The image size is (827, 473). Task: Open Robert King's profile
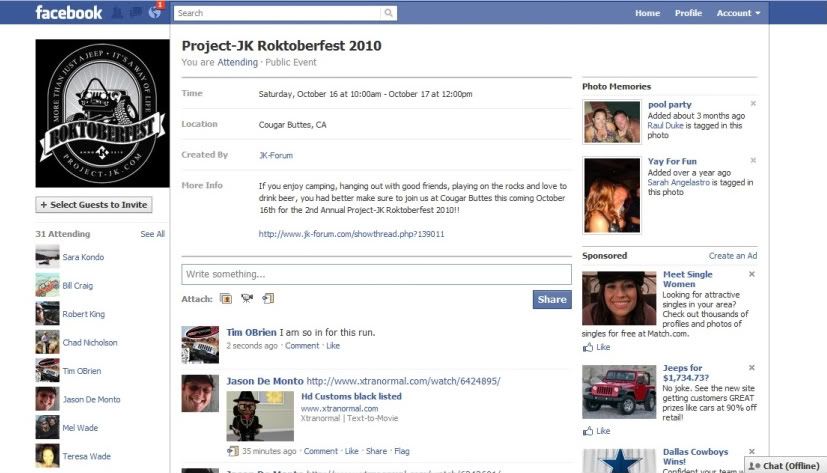83,314
